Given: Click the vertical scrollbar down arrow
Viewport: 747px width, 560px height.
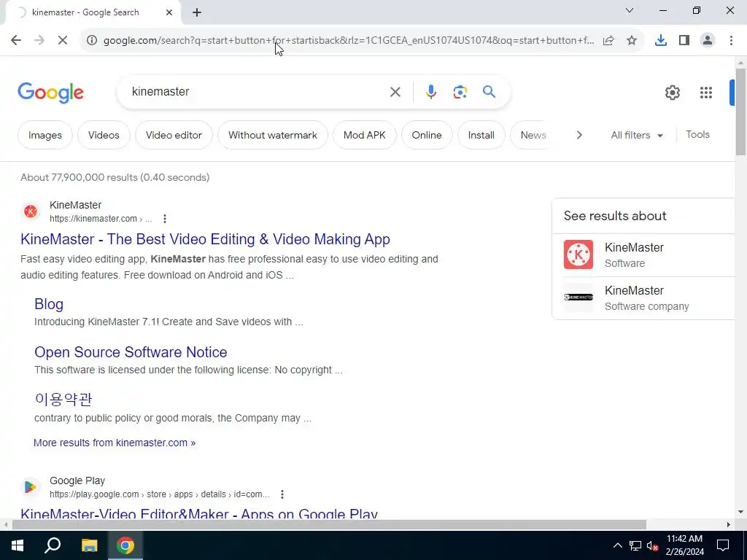Looking at the screenshot, I should [x=740, y=513].
